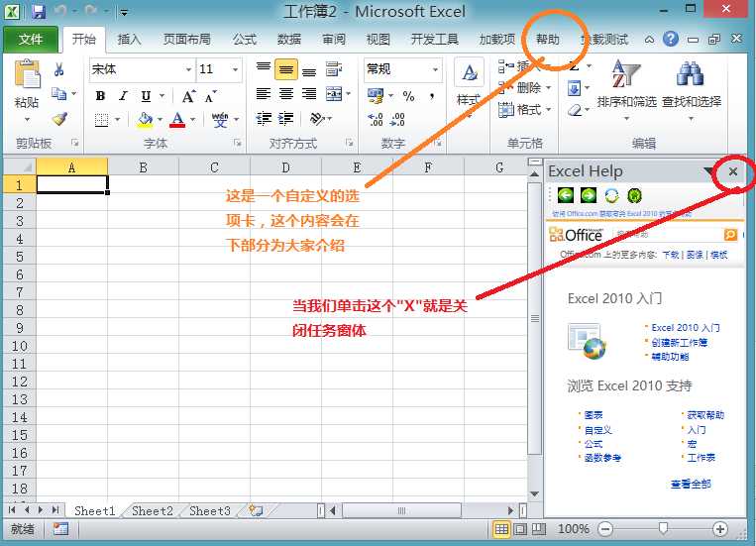
Task: Open 排序和筛选 Sort and Filter
Action: tap(626, 89)
